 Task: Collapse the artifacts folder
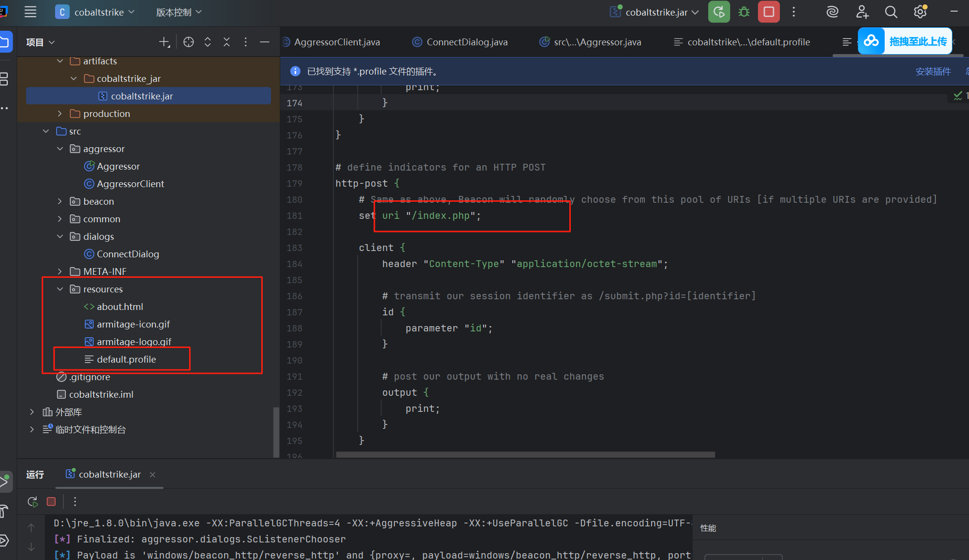pos(60,61)
